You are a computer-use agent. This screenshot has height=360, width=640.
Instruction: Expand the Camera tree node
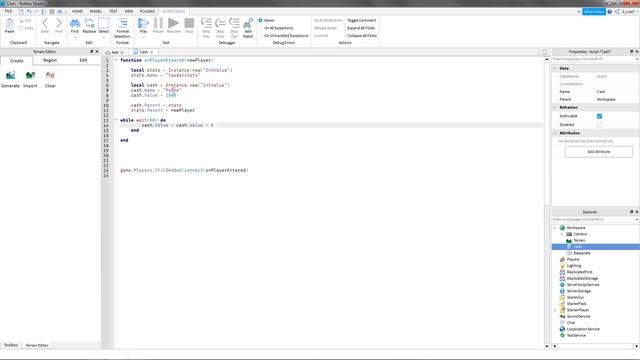coord(562,234)
